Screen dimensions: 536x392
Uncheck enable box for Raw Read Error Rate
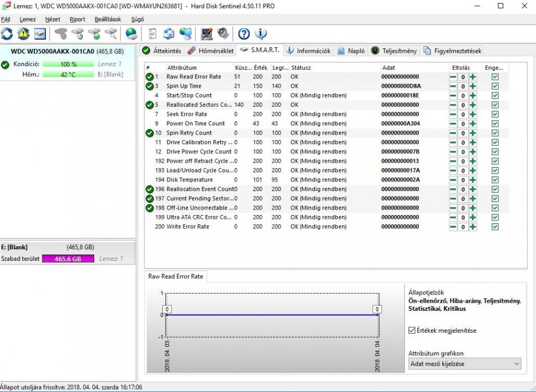[495, 77]
